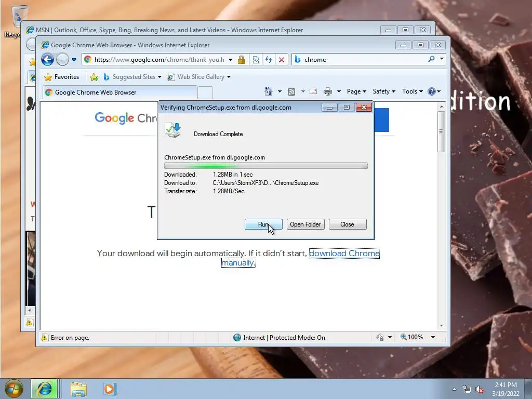Click the Error on page warning icon

coord(45,338)
